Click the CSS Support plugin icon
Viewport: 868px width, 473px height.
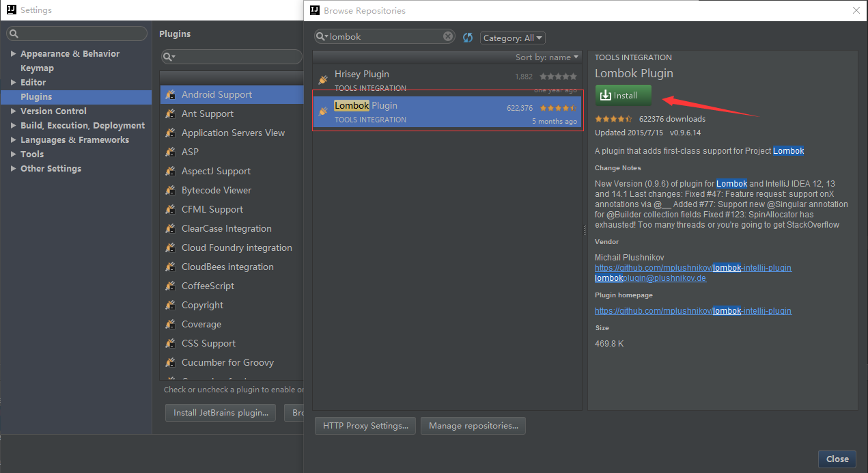[170, 343]
